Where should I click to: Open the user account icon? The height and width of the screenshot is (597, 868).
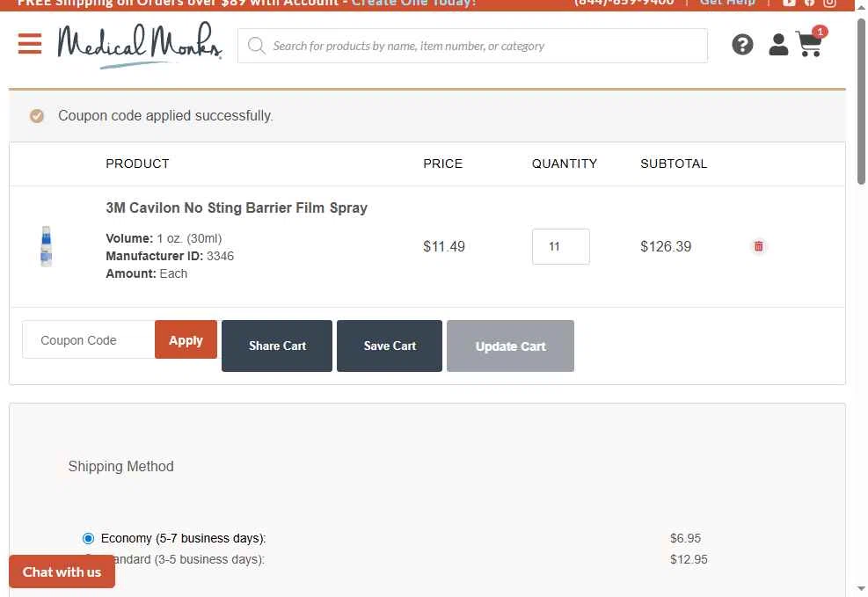click(778, 45)
